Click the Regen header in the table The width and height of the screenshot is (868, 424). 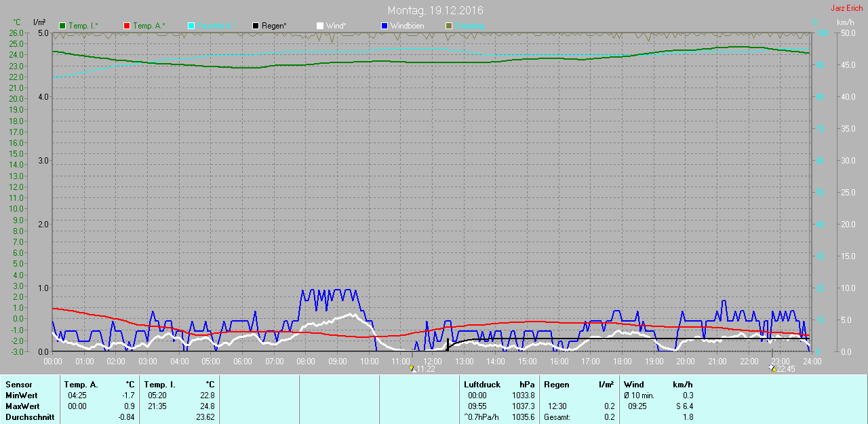[x=556, y=385]
